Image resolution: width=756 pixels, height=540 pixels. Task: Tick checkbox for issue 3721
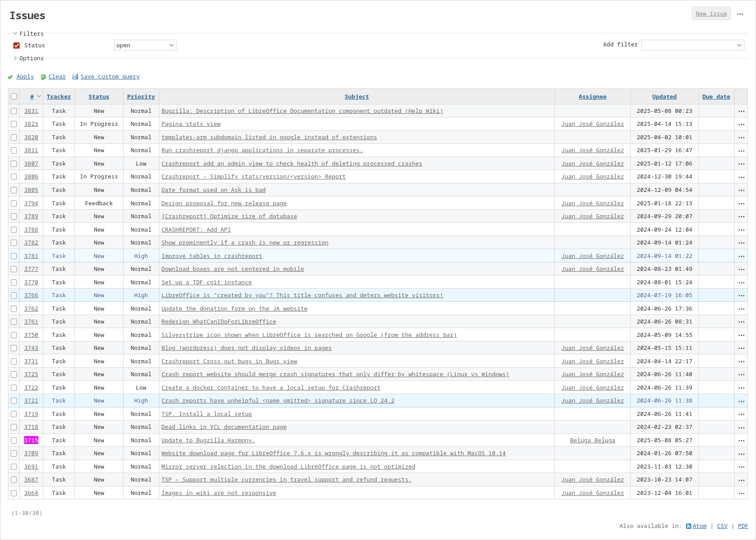pyautogui.click(x=14, y=401)
